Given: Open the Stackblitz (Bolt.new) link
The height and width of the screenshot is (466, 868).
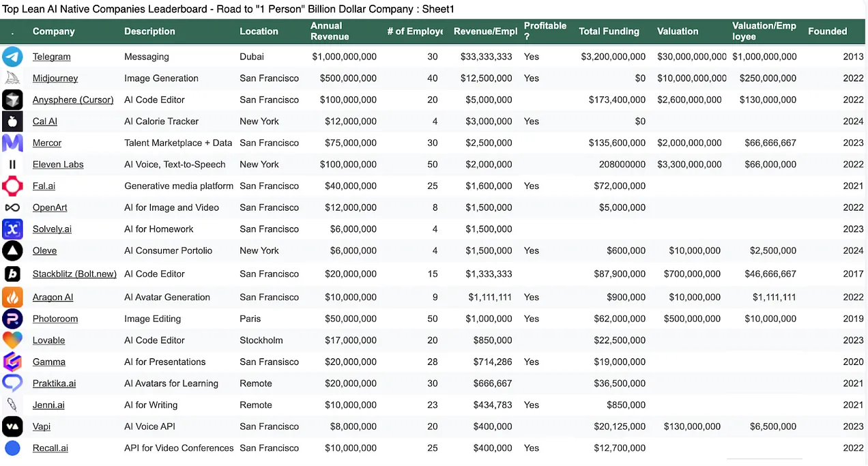Looking at the screenshot, I should [74, 274].
